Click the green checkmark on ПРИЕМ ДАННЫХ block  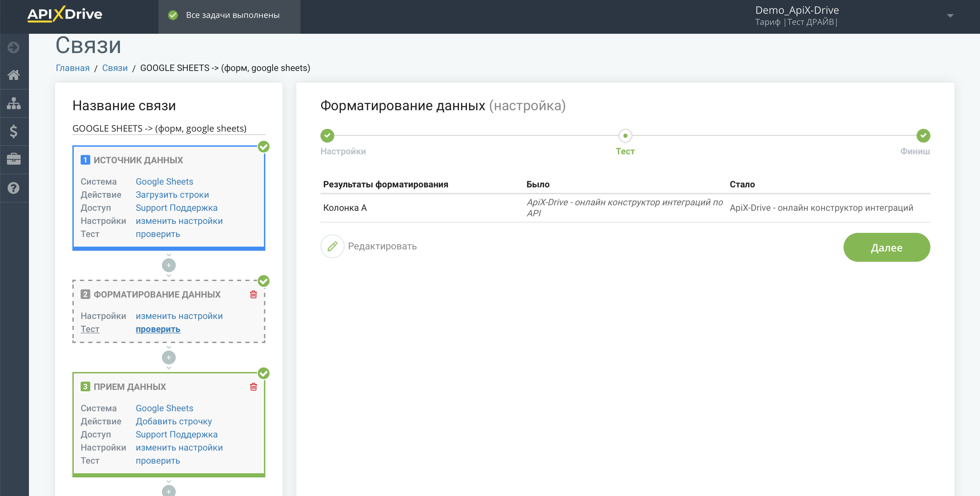pos(263,373)
